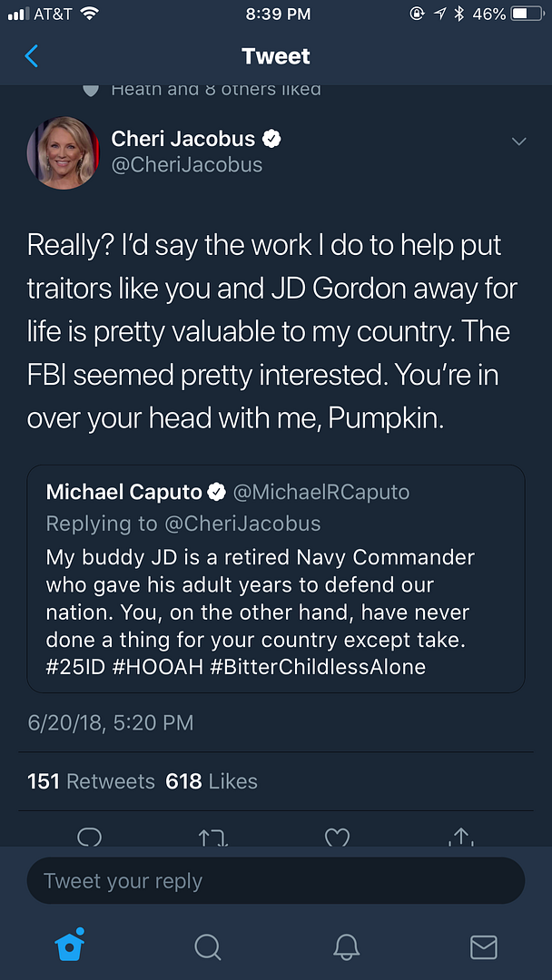Go to the Home tab
552x980 pixels.
pyautogui.click(x=70, y=946)
